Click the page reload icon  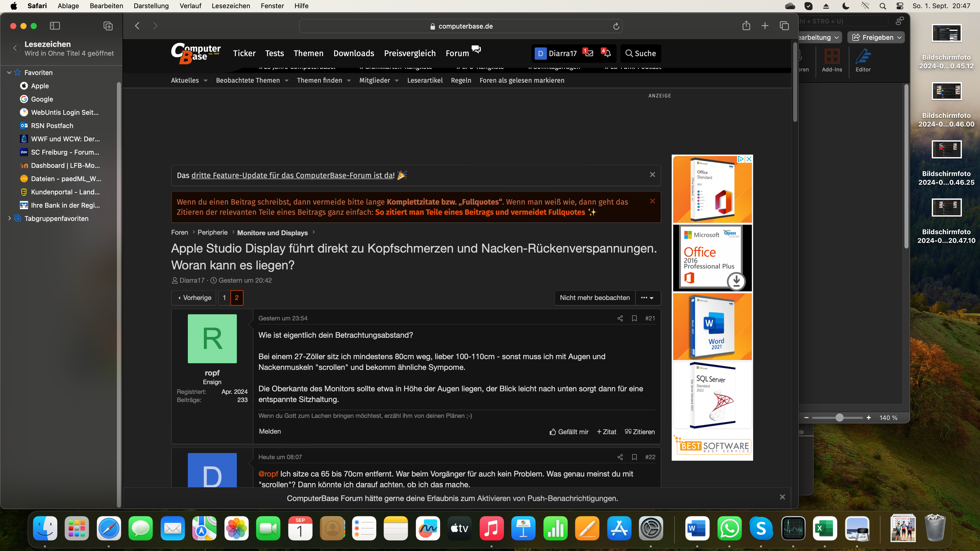(x=616, y=26)
